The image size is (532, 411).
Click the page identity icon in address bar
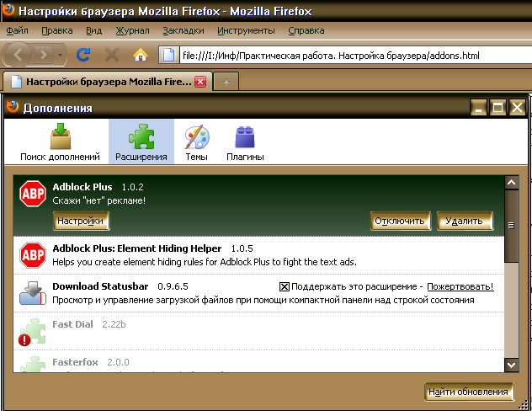168,55
